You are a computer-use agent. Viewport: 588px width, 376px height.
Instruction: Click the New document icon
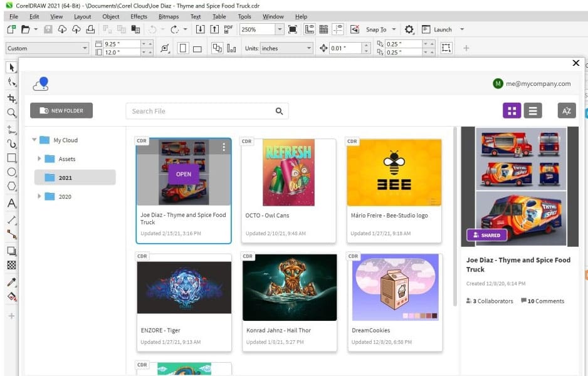point(11,29)
